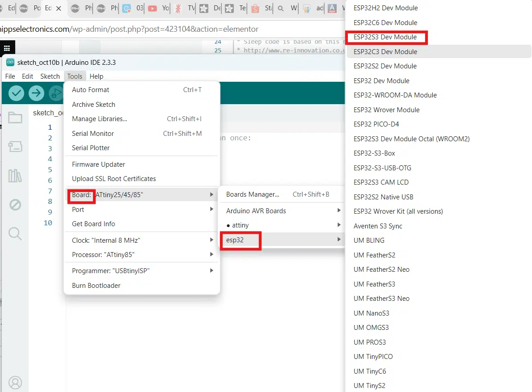532x392 pixels.
Task: Click Get Board Info
Action: point(142,224)
